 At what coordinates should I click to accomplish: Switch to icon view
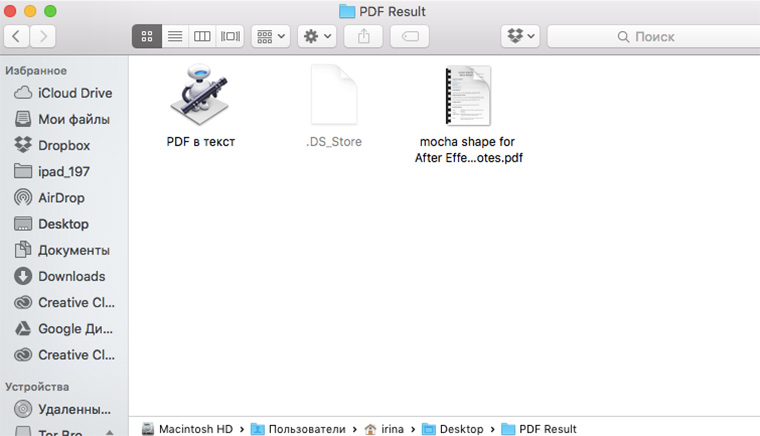tap(147, 36)
